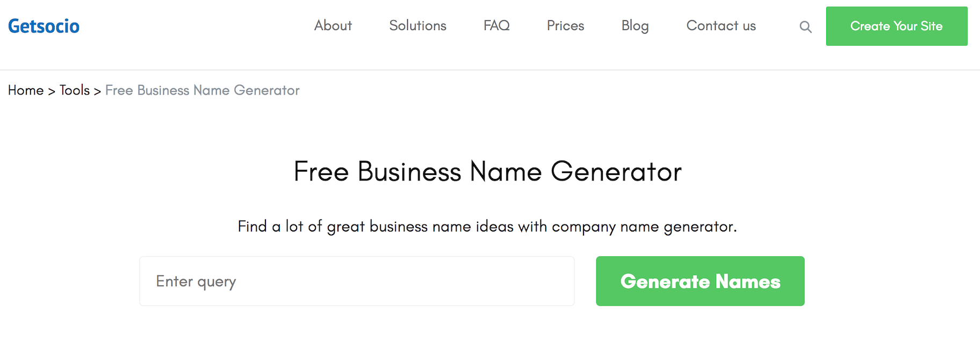Click the Enter query placeholder text
Screen dimensions: 980x347
pyautogui.click(x=196, y=281)
